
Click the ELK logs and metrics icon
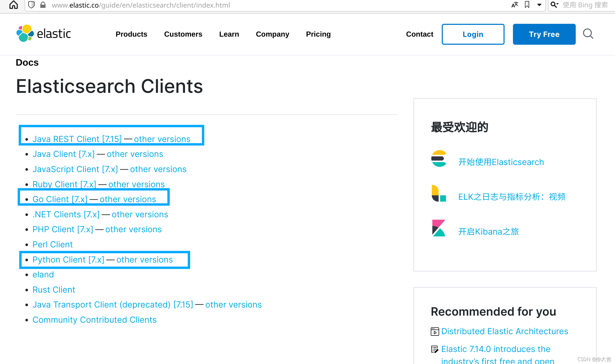pyautogui.click(x=439, y=193)
